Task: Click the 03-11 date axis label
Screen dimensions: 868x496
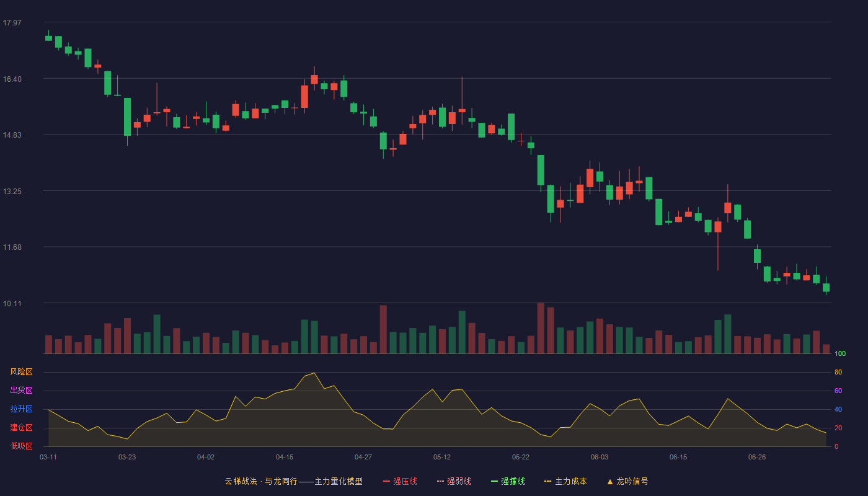Action: click(x=48, y=457)
